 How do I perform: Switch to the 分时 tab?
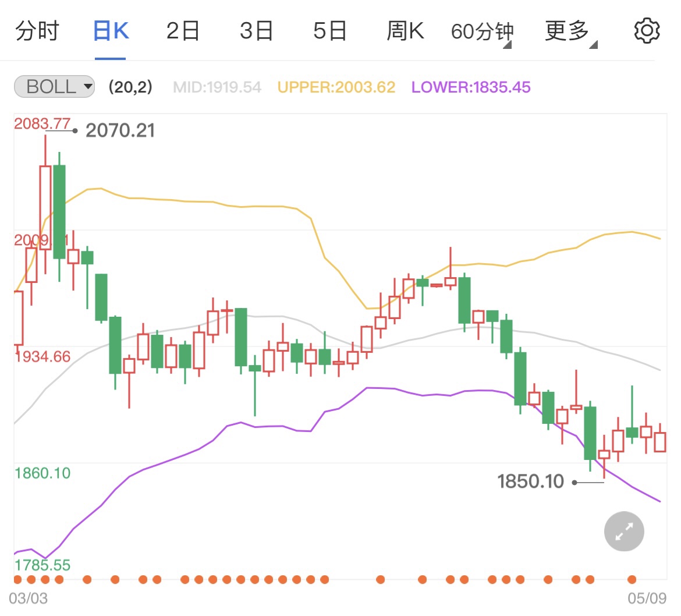point(37,31)
